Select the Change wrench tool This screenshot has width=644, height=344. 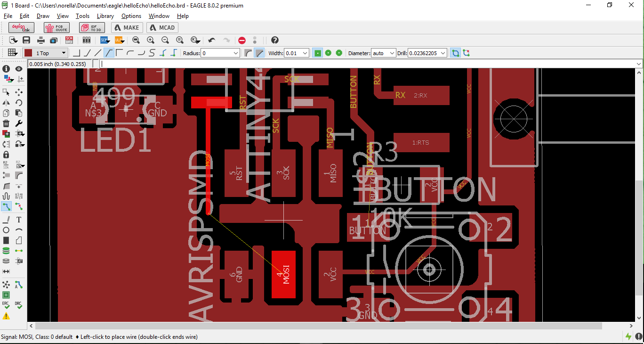19,123
